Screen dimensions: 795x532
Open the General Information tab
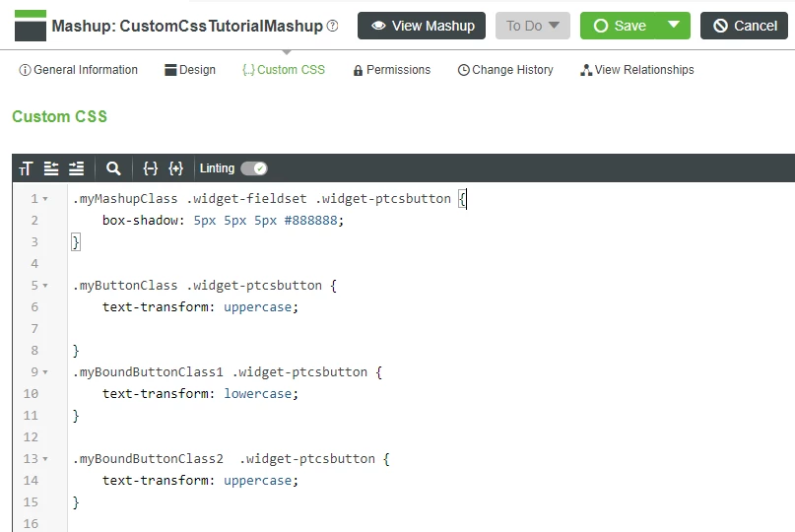coord(78,70)
